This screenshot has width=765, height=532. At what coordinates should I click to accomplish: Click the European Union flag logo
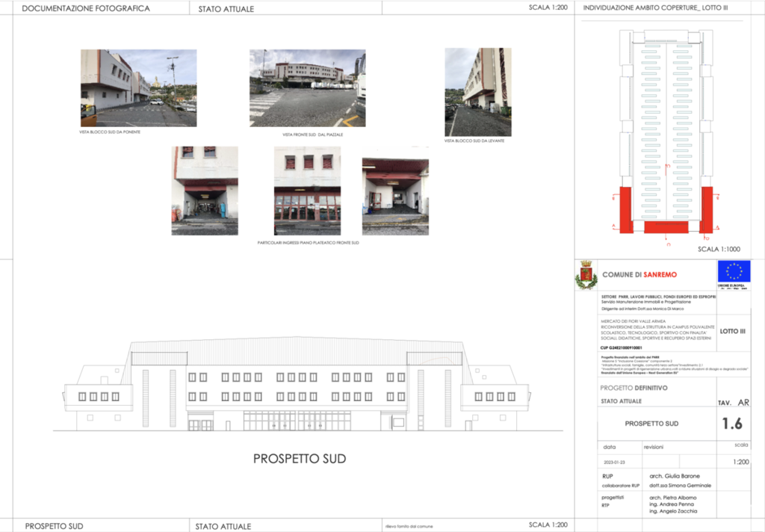pos(734,272)
